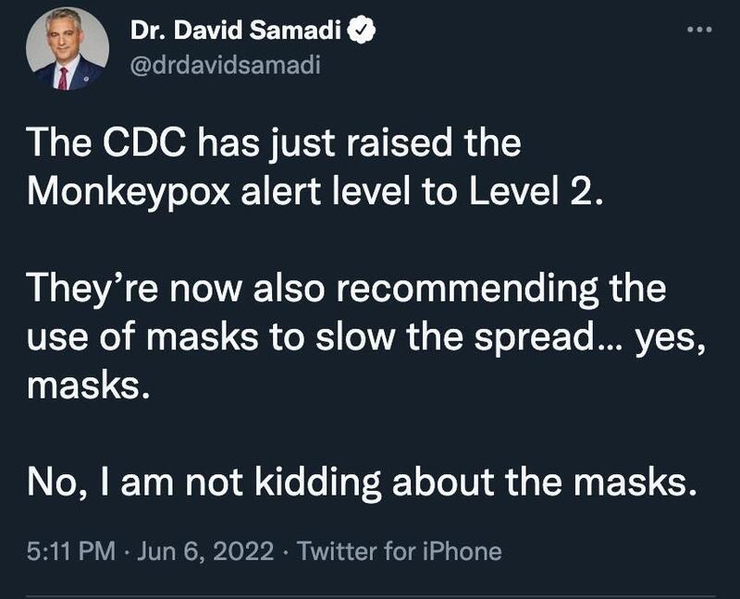Viewport: 740px width, 599px height.
Task: Click the word "kidding" in last paragraph
Action: tap(317, 482)
